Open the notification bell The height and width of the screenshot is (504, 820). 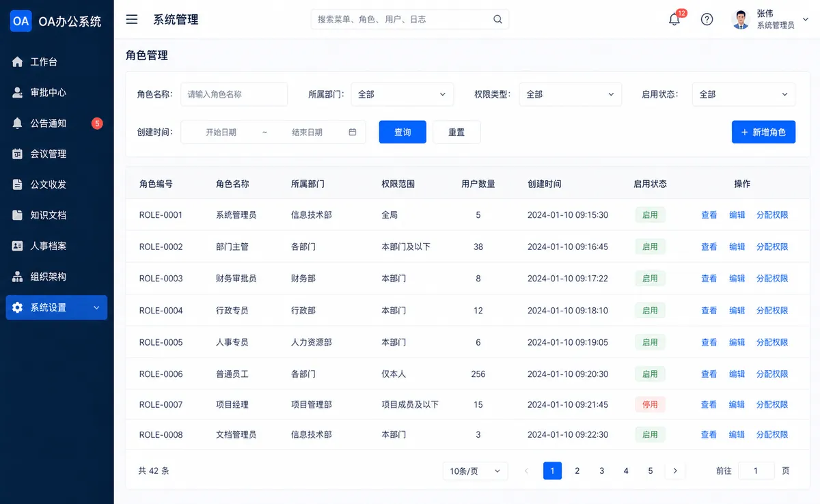pos(674,19)
